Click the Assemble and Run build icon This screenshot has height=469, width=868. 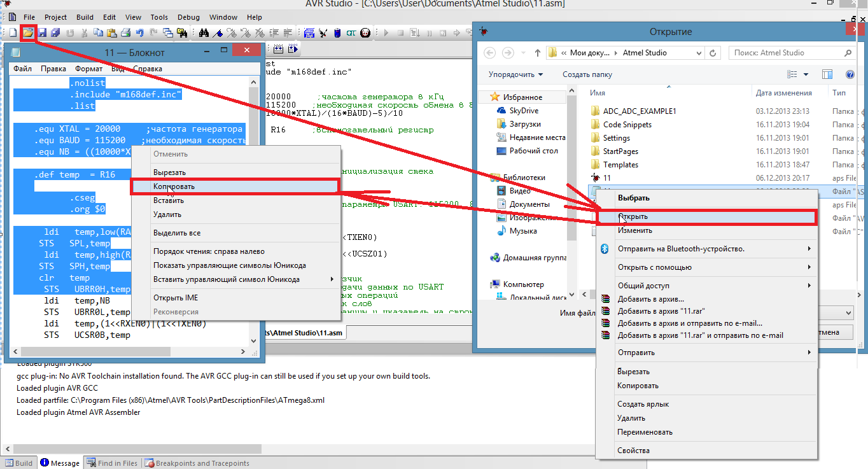click(293, 48)
